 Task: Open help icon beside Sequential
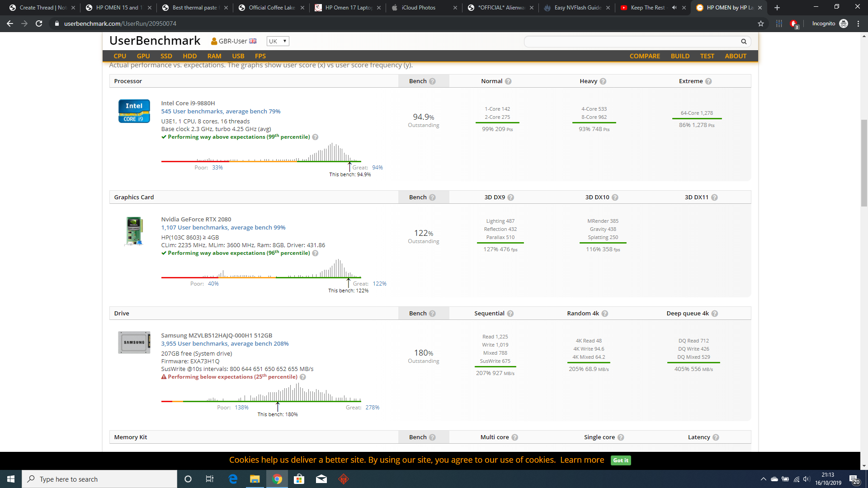coord(510,314)
